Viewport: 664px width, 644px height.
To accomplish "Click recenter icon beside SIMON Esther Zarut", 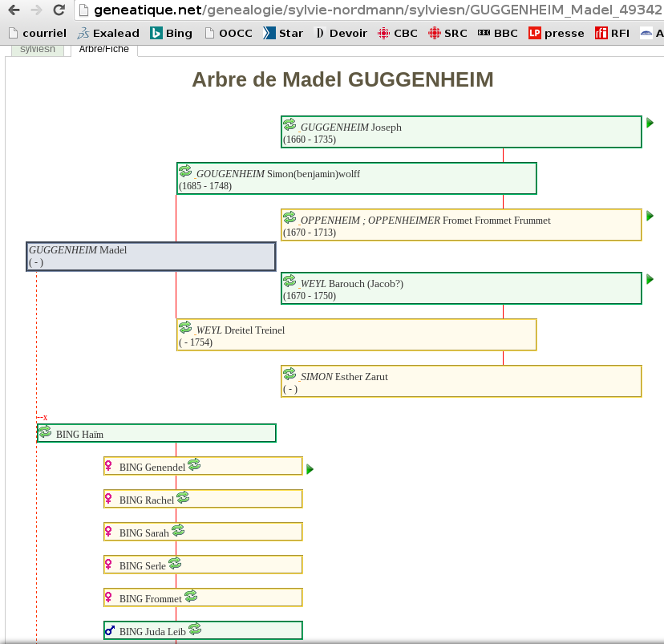I will tap(289, 375).
